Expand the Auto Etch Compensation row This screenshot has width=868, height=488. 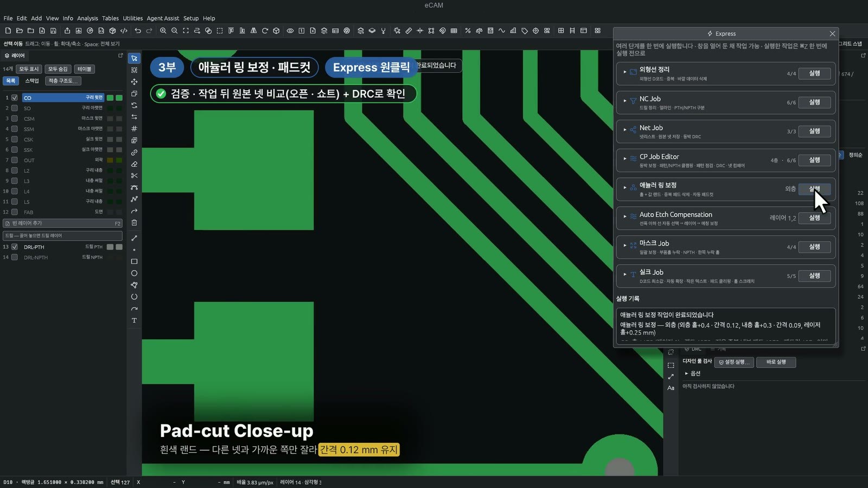click(x=625, y=216)
